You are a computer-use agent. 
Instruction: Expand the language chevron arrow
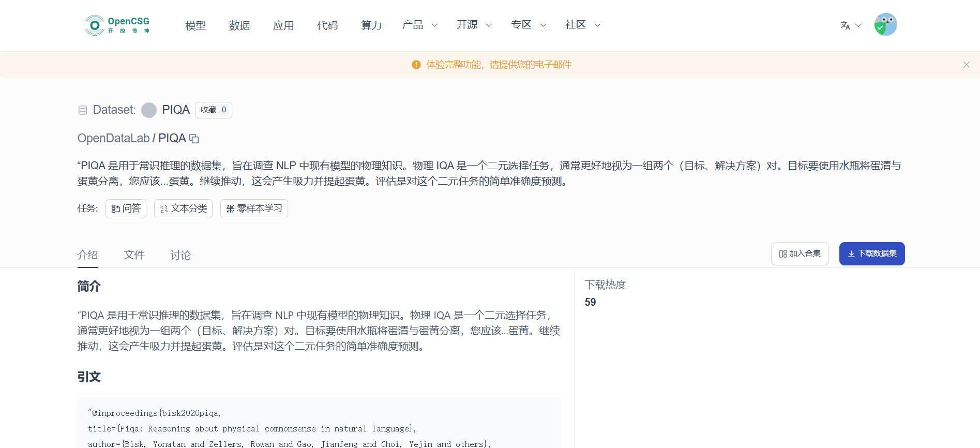coord(858,25)
